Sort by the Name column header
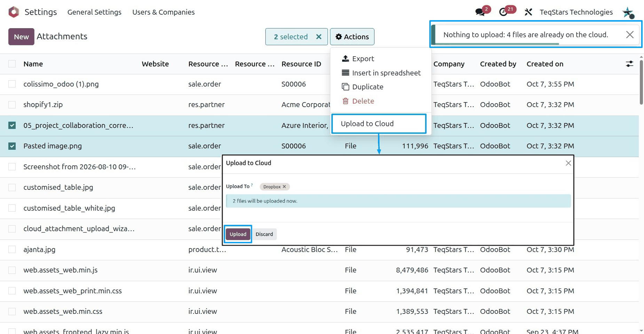Viewport: 644px width, 334px height. (x=33, y=64)
